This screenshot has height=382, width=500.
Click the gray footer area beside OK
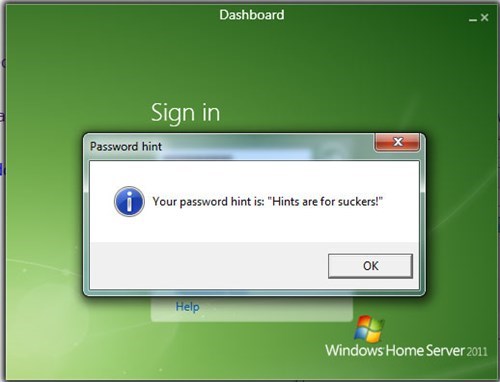click(208, 266)
